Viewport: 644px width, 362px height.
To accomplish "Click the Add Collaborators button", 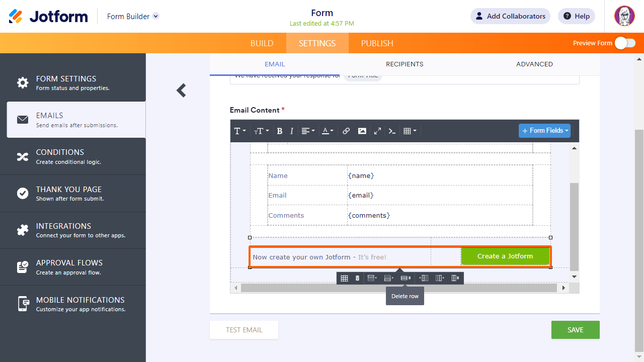I will [x=510, y=16].
